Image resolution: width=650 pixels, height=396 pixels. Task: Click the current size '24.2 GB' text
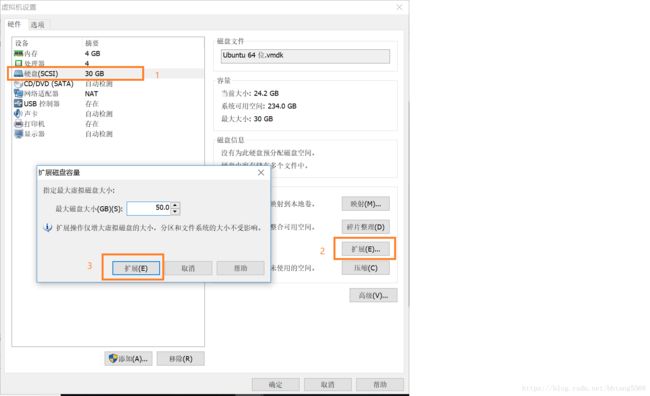266,93
